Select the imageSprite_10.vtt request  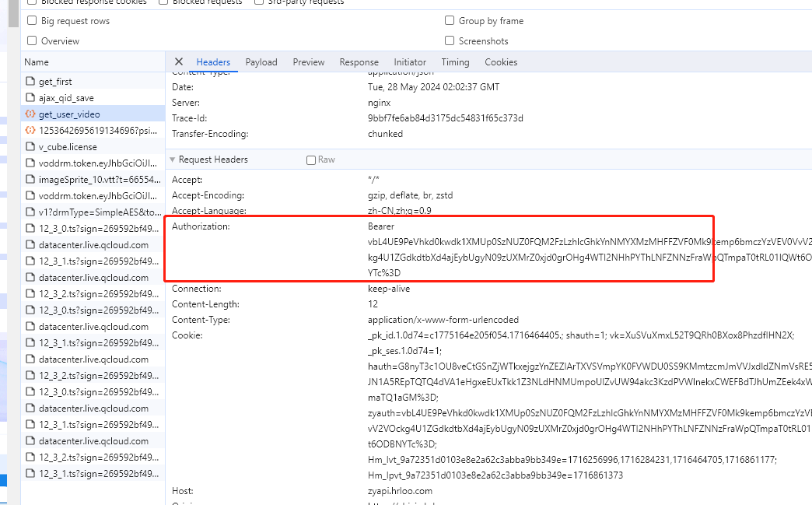(x=93, y=179)
